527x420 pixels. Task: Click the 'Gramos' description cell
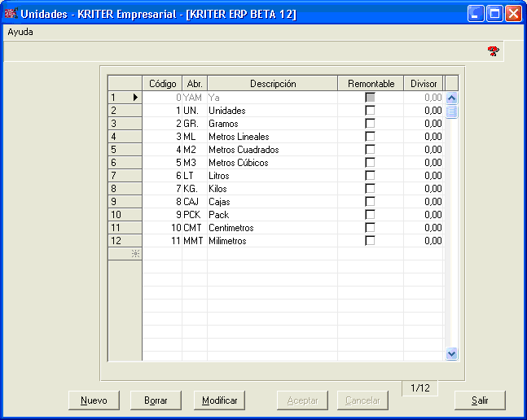(x=272, y=124)
